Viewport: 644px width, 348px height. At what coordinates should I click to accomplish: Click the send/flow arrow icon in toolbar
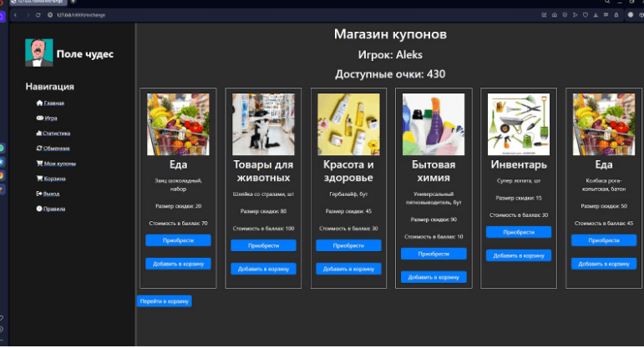coord(575,15)
